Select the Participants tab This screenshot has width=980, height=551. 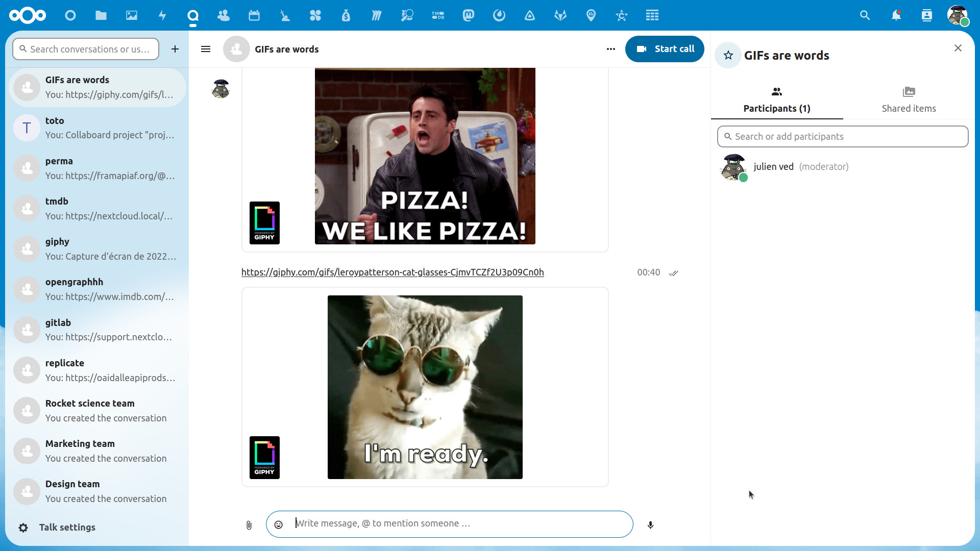pos(776,100)
